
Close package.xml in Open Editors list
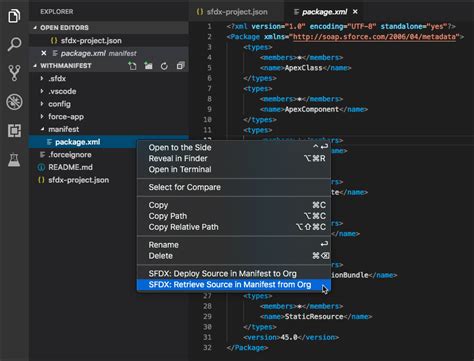tap(44, 53)
